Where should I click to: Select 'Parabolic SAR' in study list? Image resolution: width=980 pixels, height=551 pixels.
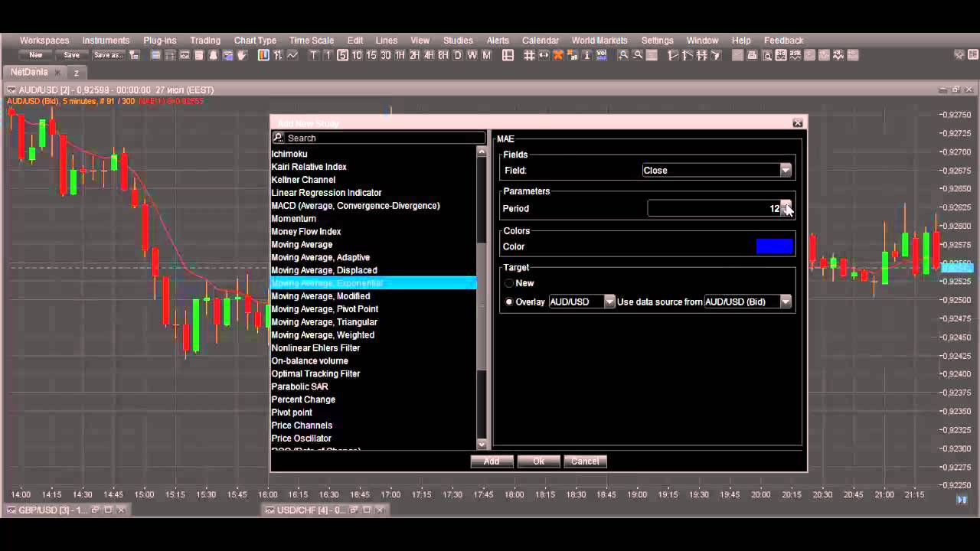coord(299,386)
